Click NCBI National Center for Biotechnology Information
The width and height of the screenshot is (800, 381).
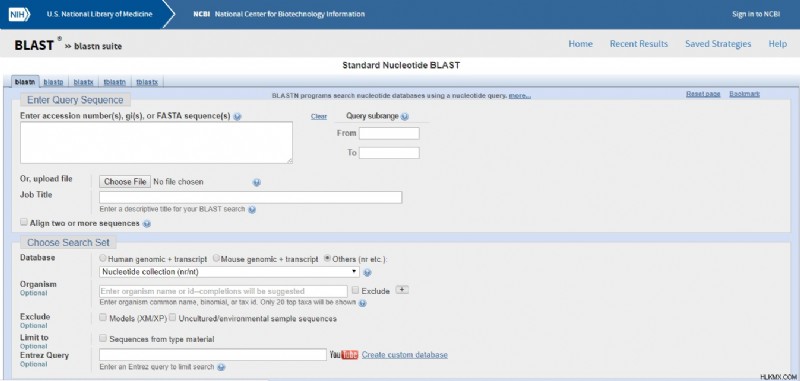pyautogui.click(x=279, y=14)
